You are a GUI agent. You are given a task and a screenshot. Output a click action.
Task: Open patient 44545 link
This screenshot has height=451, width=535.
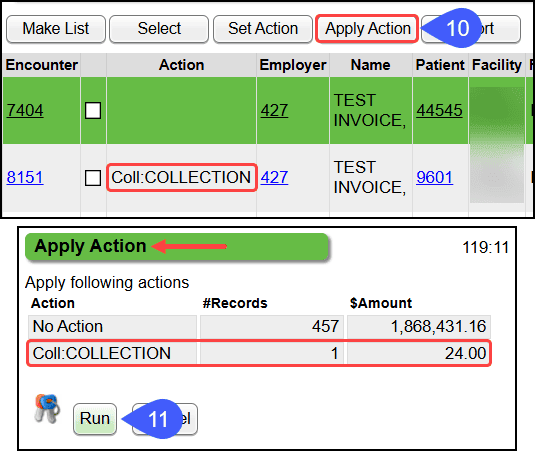439,111
